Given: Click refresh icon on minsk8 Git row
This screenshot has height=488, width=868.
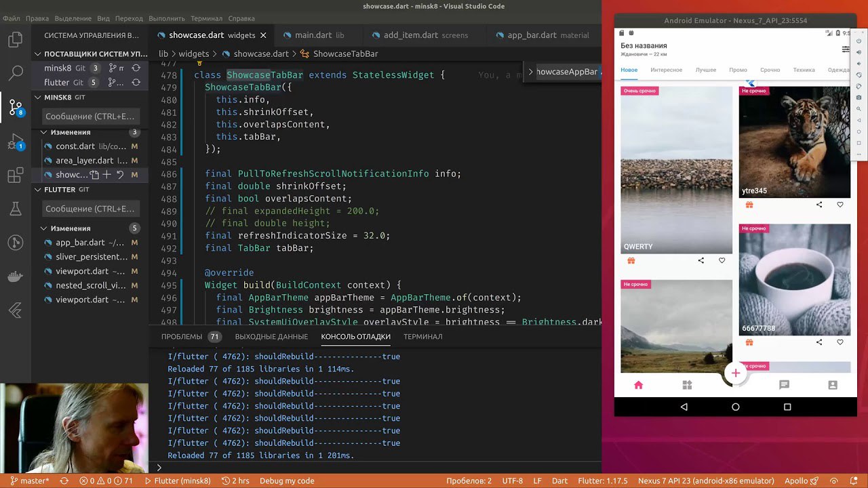Looking at the screenshot, I should click(x=136, y=68).
